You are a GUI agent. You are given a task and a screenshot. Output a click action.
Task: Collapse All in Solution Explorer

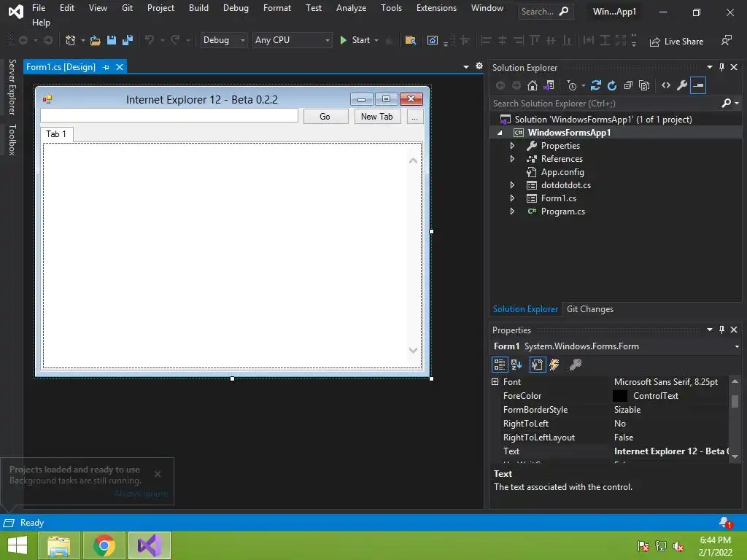[x=628, y=86]
